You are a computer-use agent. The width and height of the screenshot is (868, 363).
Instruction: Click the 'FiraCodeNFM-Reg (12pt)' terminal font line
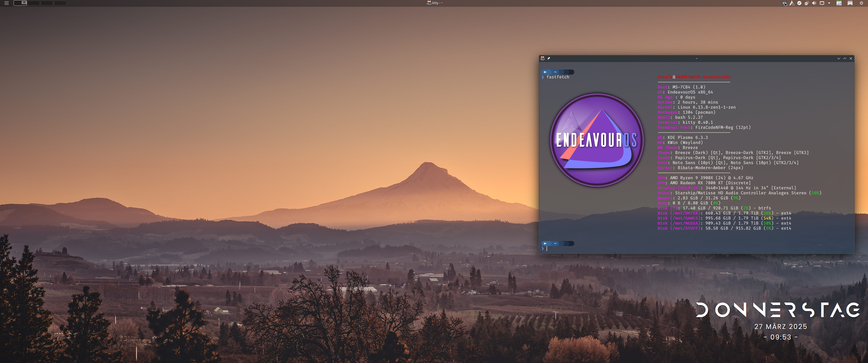coord(704,128)
